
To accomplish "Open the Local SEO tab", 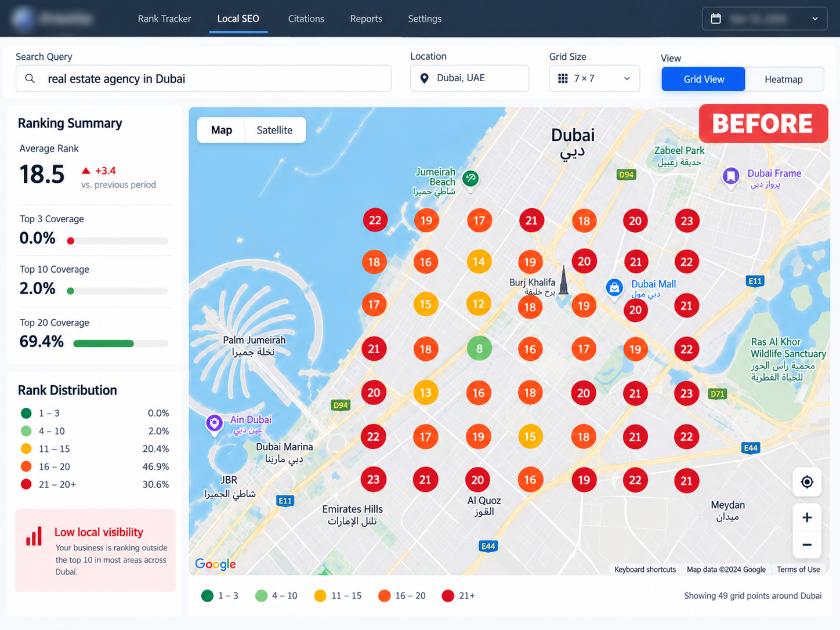I will pos(238,19).
